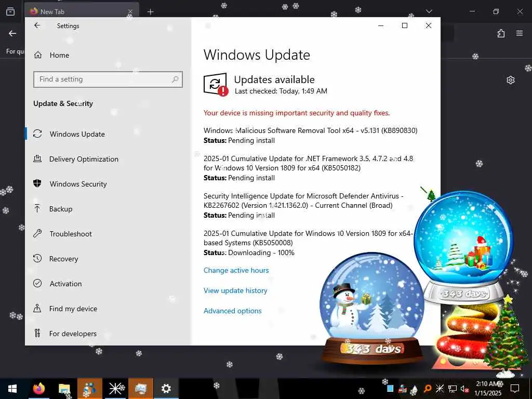Click the KB2267602 Defender Antivirus update text
This screenshot has width=532, height=399.
pyautogui.click(x=303, y=201)
